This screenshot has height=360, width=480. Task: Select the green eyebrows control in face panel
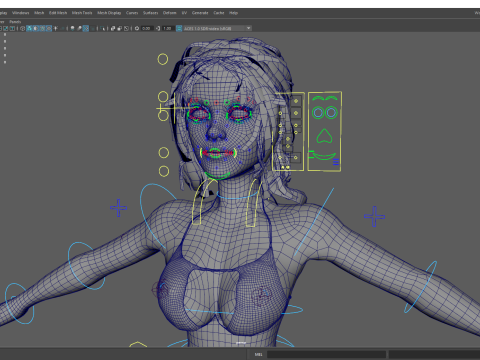(325, 98)
